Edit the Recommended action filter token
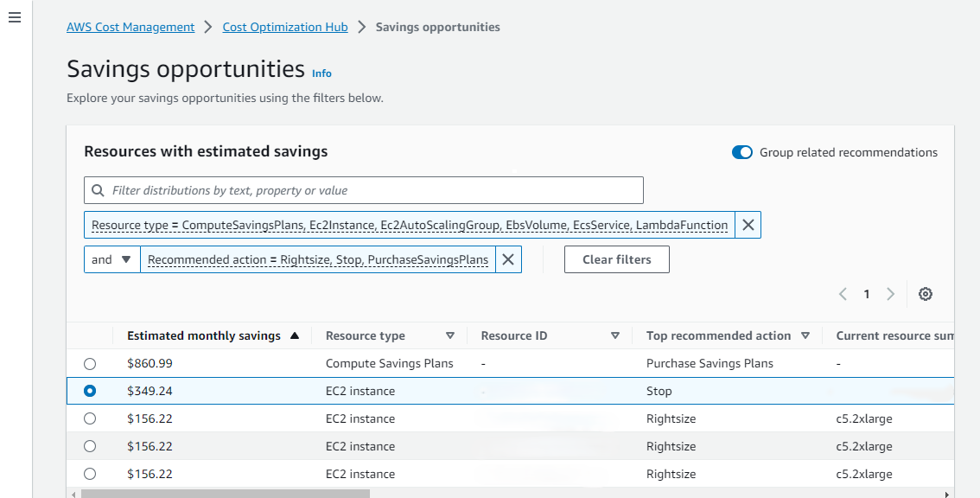Screen dimensions: 980x498 pos(318,259)
